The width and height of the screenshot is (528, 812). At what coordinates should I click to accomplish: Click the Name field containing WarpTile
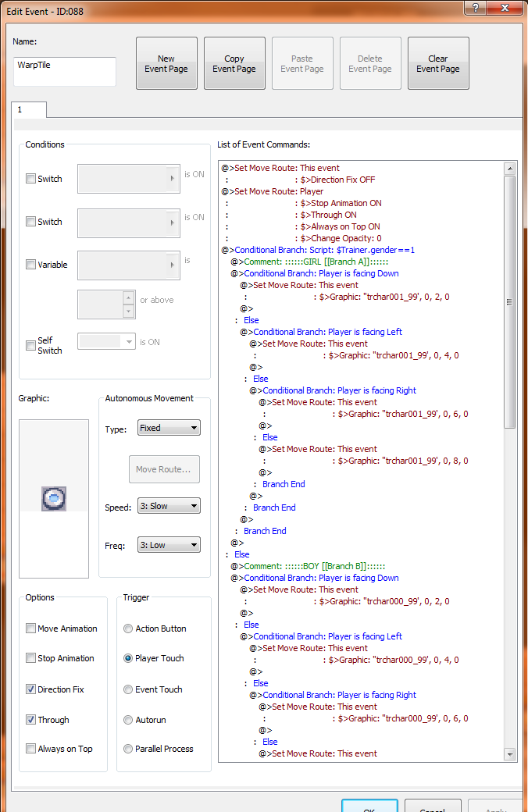(65, 71)
